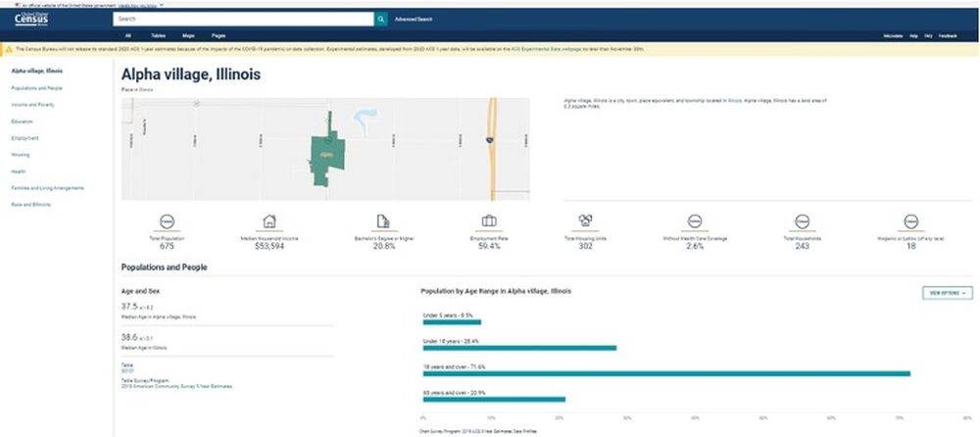Click the Total Housing Units icon

click(585, 221)
